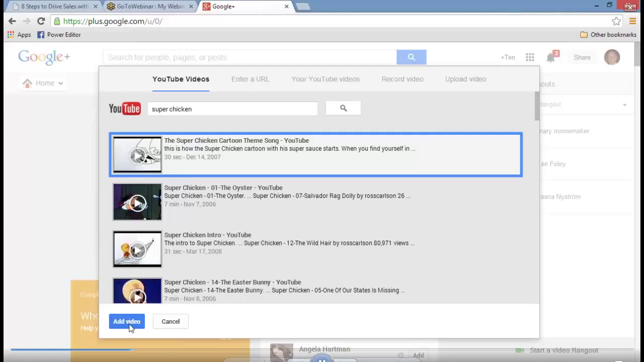Play the 01-The Oyster video thumbnail
The height and width of the screenshot is (362, 644).
pyautogui.click(x=137, y=202)
